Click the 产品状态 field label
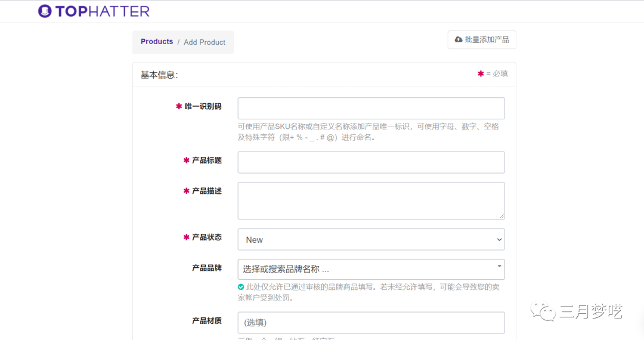This screenshot has height=340, width=644. (x=206, y=237)
